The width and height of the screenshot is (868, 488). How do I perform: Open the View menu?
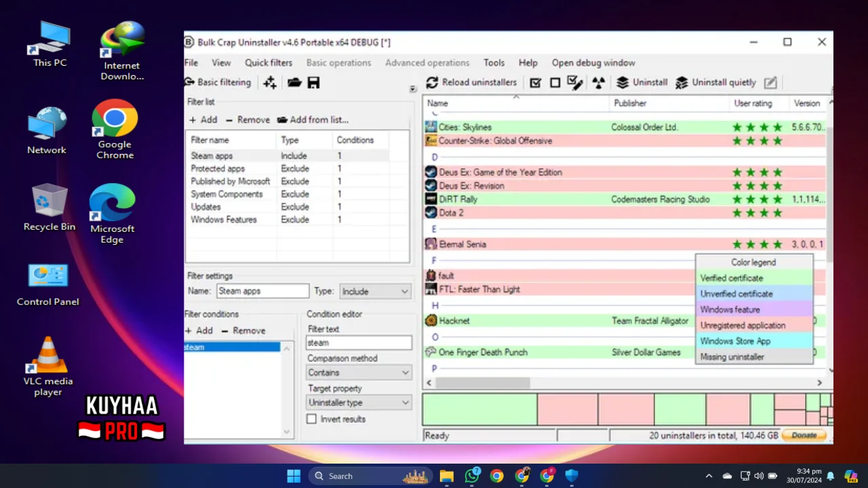pos(221,62)
